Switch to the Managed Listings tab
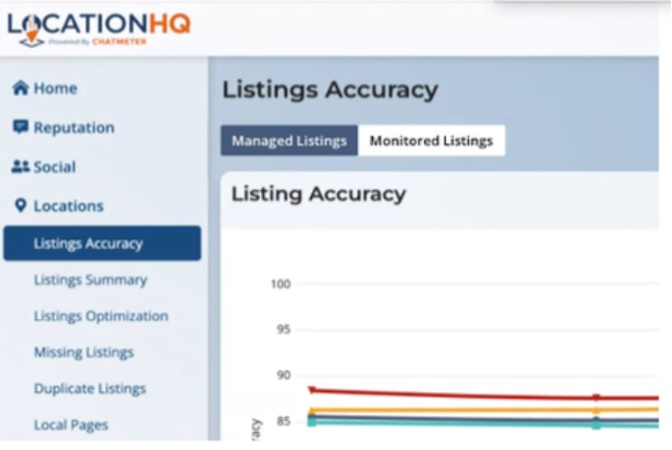 click(289, 141)
